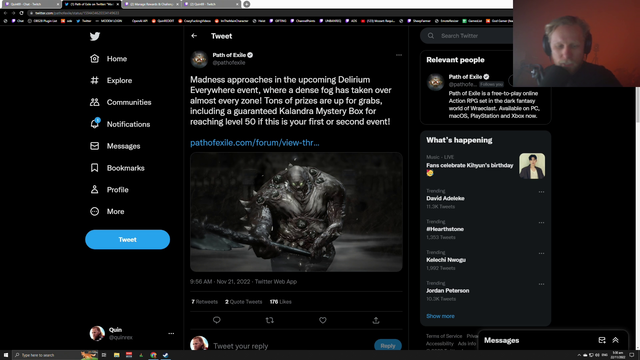Open the three-dot menu on the tweet
Screen dimensions: 640x360
coord(399,55)
